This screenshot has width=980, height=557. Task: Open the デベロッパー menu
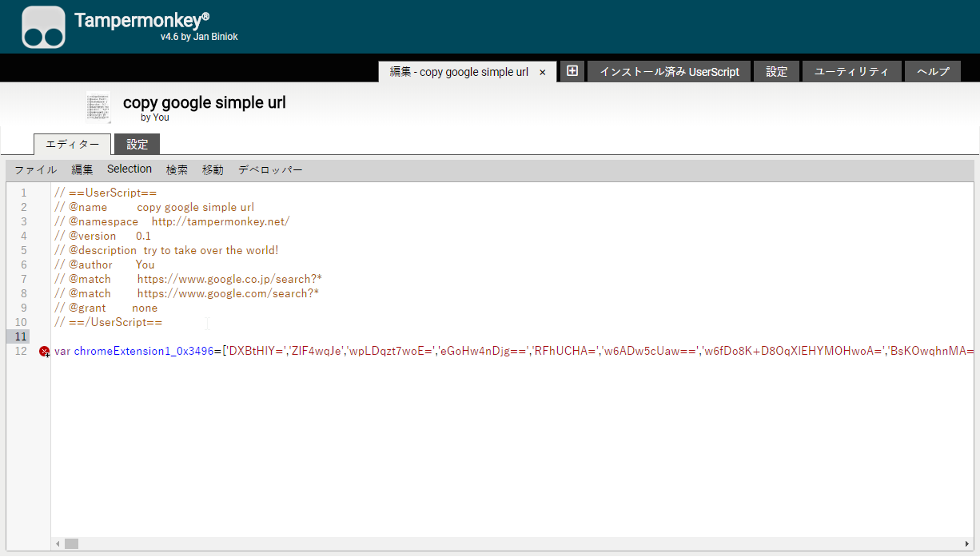tap(270, 169)
